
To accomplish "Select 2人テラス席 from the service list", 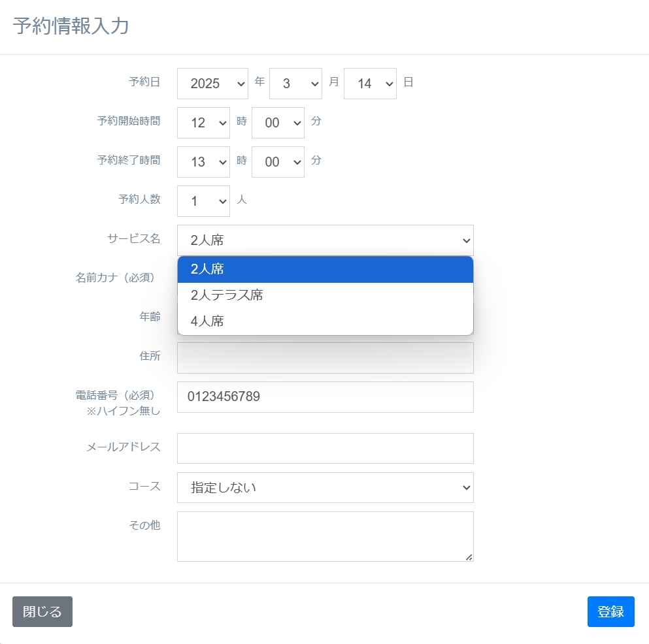I will pyautogui.click(x=325, y=295).
